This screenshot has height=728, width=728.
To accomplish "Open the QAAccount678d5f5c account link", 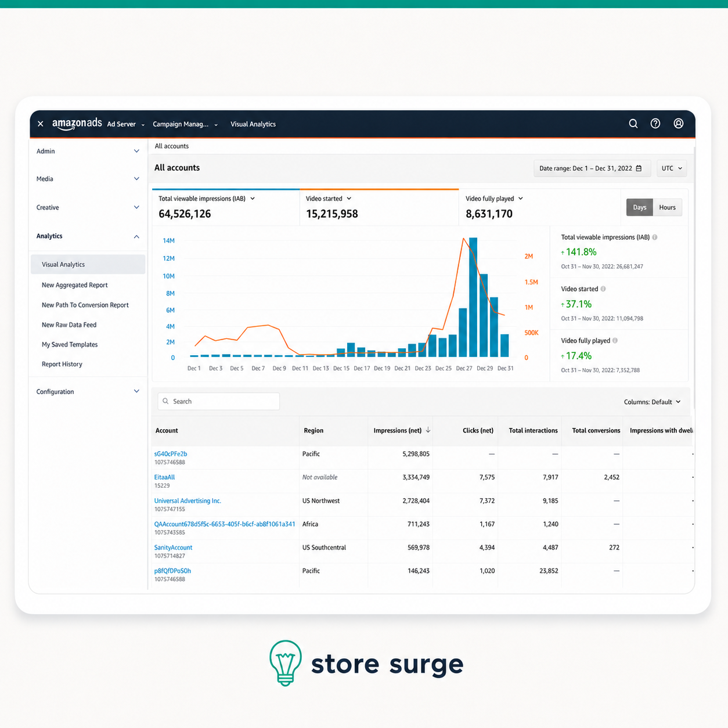I will click(225, 524).
